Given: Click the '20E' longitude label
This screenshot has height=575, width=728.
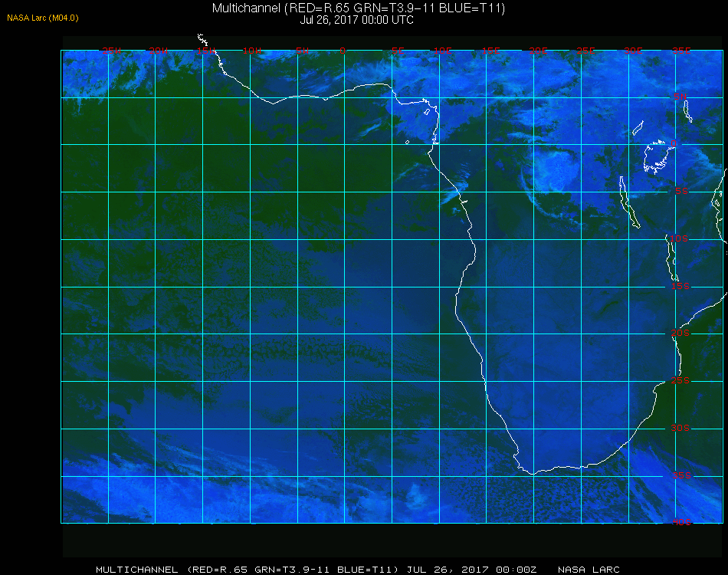Looking at the screenshot, I should 538,51.
